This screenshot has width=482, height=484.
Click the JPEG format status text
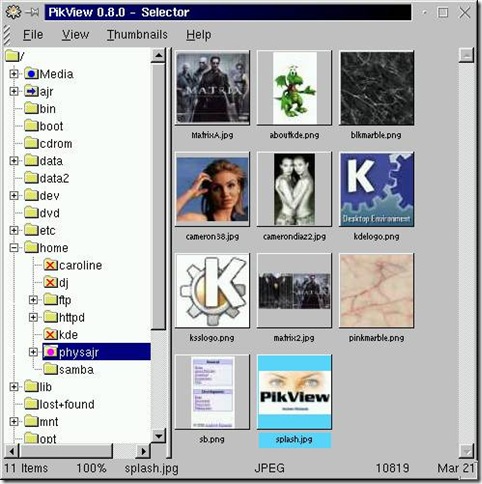(x=269, y=468)
